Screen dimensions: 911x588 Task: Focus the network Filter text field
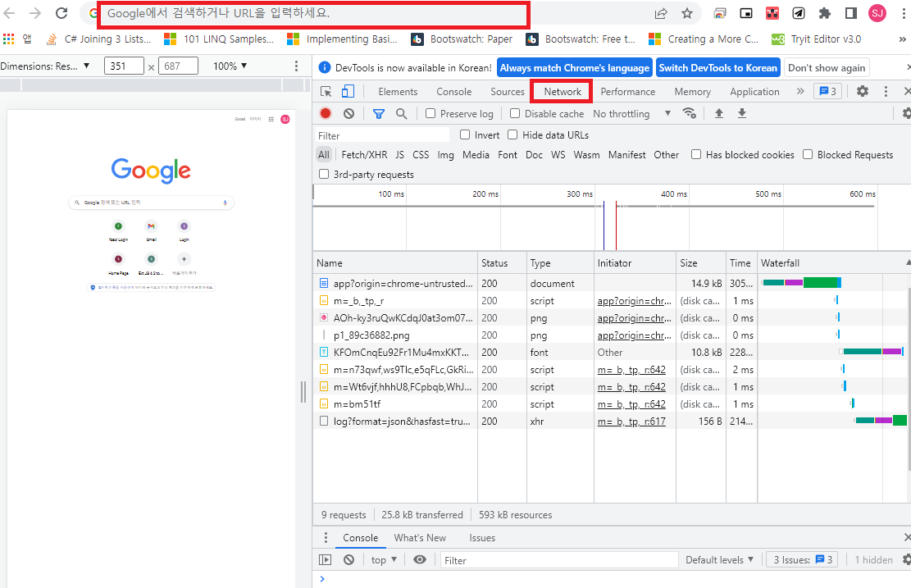pos(382,135)
